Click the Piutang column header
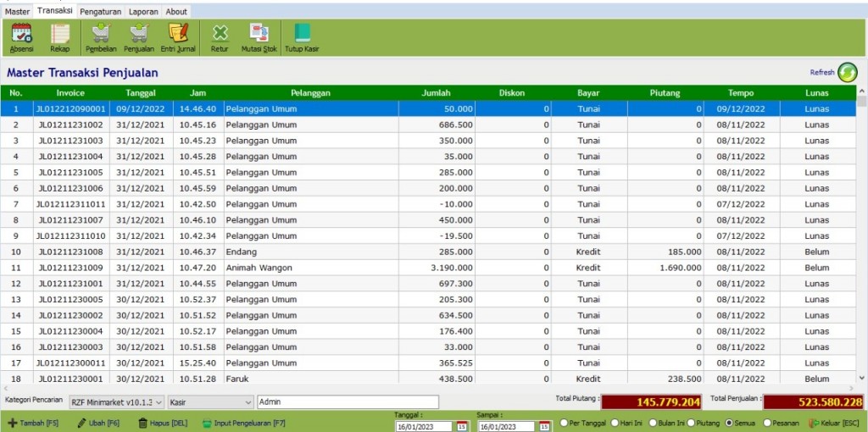The height and width of the screenshot is (432, 868). click(665, 93)
